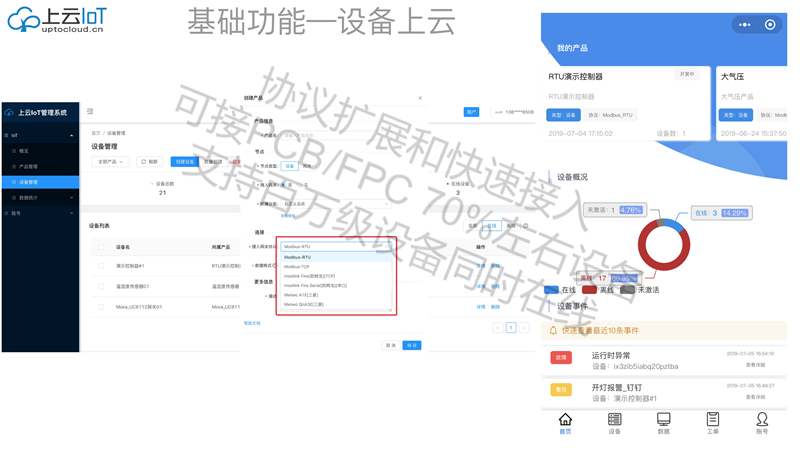Screen dimensions: 800x450
Task: Toggle the select-all checkbox in table header
Action: point(100,247)
